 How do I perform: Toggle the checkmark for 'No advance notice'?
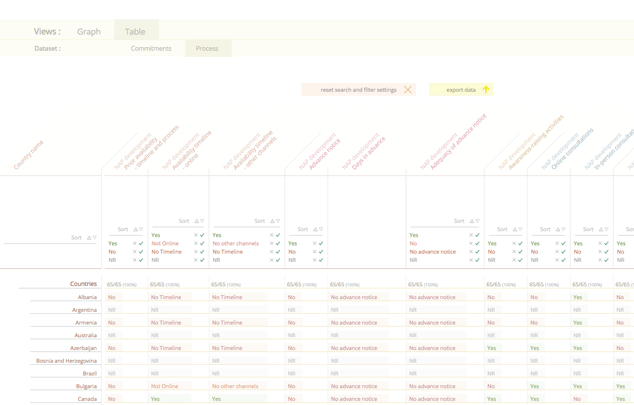click(478, 252)
